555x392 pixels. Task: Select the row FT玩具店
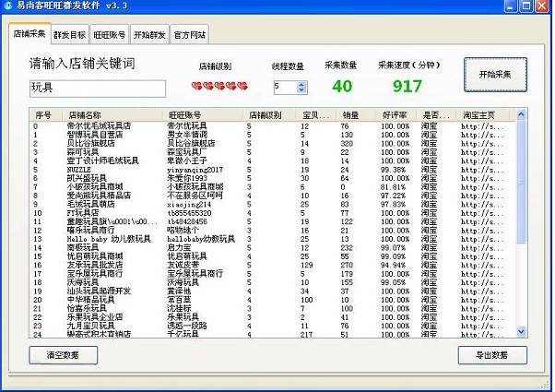(83, 213)
